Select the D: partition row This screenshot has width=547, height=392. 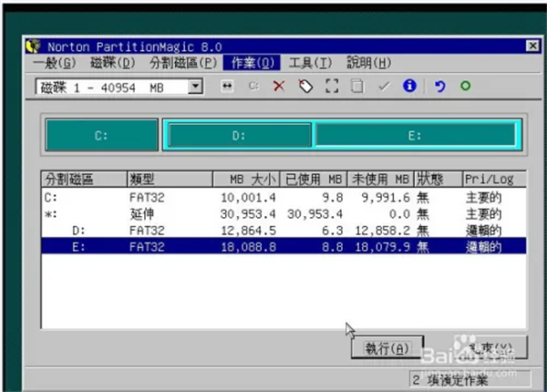click(284, 231)
